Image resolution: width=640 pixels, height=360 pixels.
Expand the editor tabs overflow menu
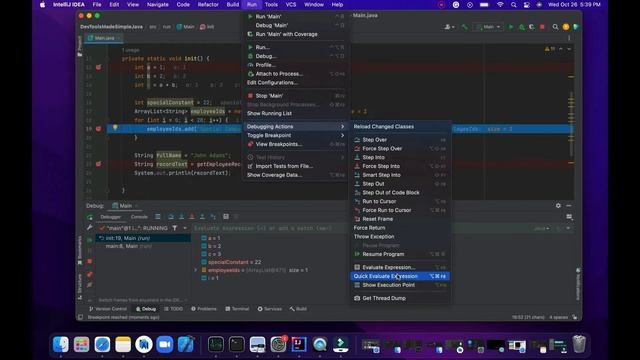click(569, 38)
